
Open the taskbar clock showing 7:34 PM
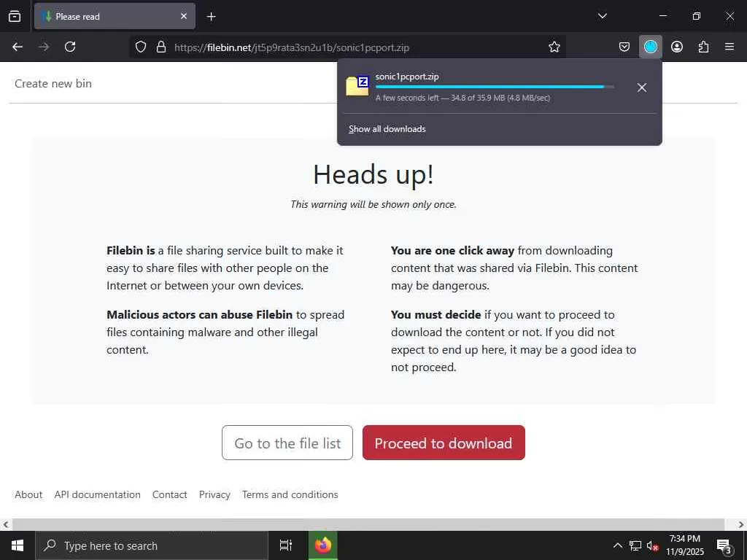click(684, 545)
